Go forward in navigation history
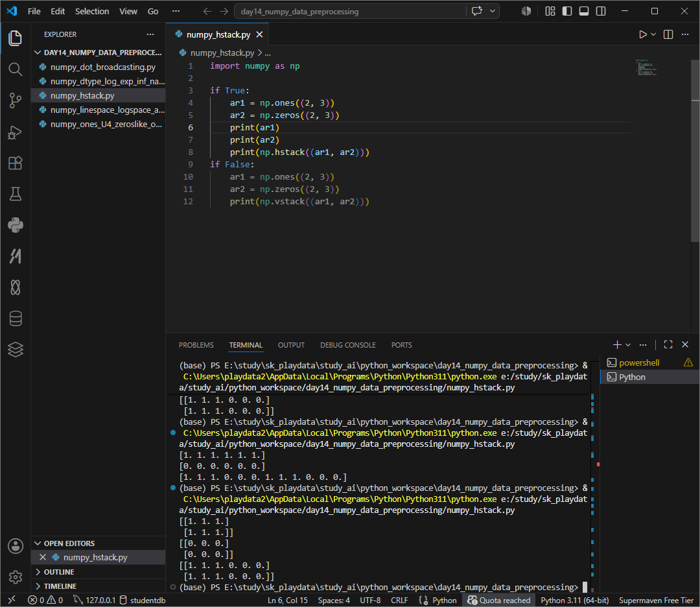 coord(224,11)
